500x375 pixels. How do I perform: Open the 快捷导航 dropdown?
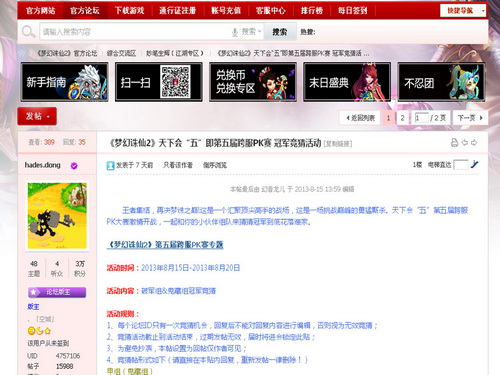(x=463, y=11)
